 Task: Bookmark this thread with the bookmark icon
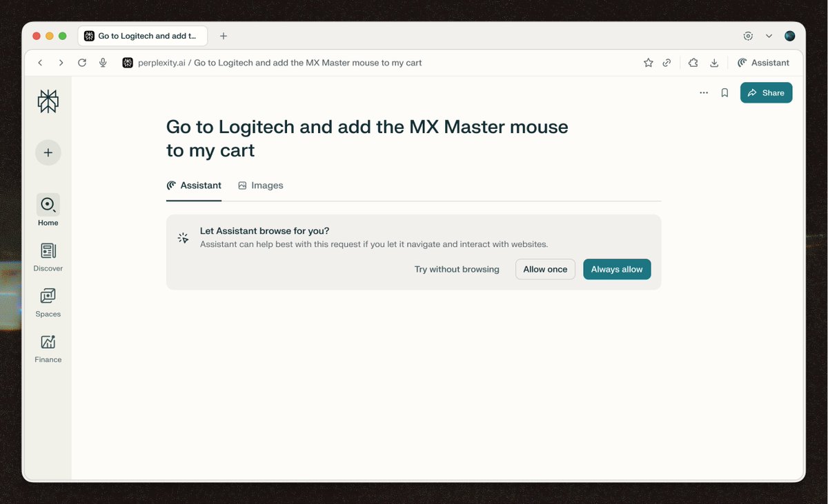(724, 93)
